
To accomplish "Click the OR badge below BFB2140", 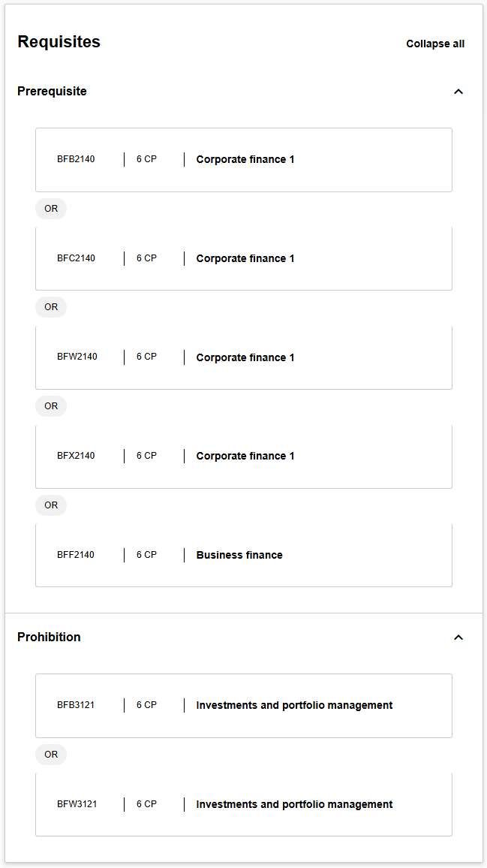I will click(x=51, y=209).
